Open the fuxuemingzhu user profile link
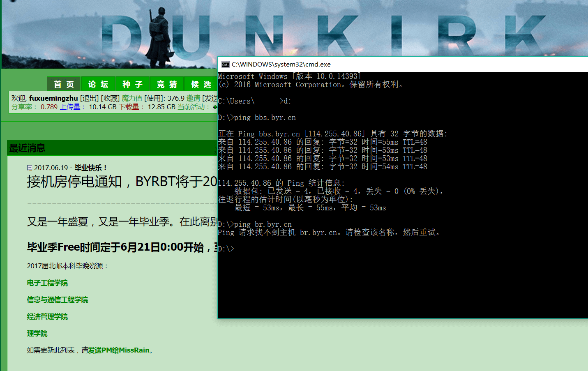This screenshot has height=371, width=588. pos(53,98)
